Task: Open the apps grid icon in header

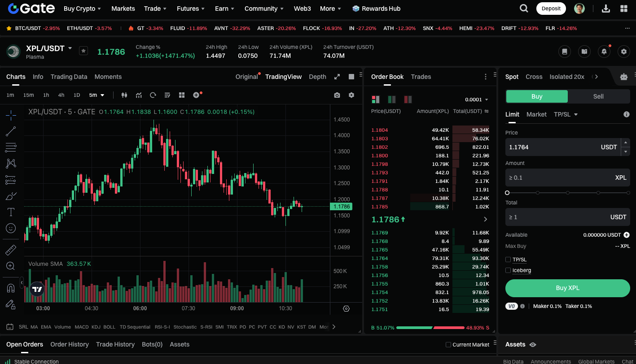Action: [x=624, y=9]
